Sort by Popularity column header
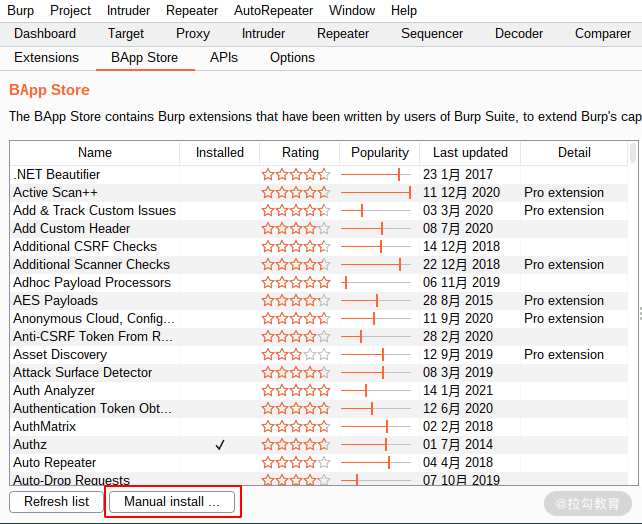This screenshot has height=524, width=642. click(380, 153)
